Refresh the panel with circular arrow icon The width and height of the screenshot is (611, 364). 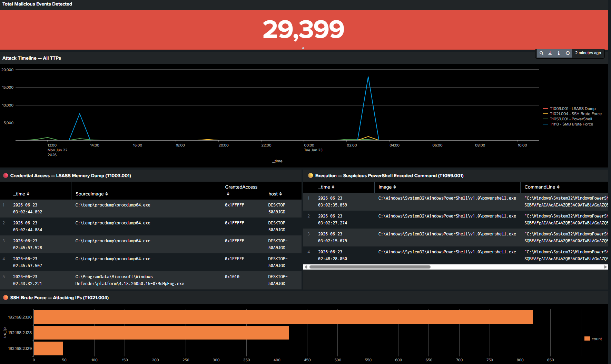pos(567,53)
